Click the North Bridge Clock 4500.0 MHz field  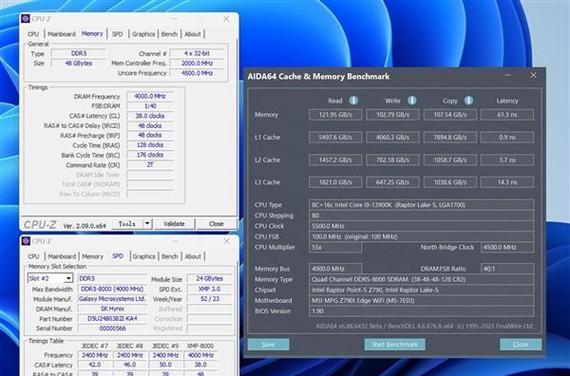[x=507, y=247]
